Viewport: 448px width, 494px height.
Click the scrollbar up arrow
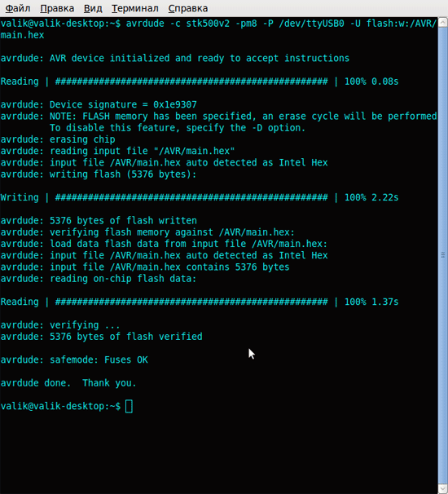(443, 21)
